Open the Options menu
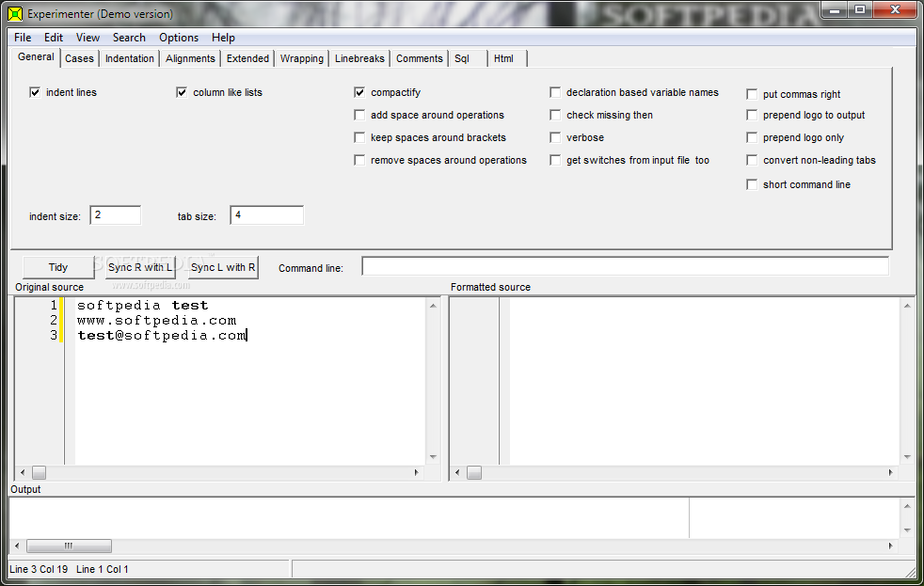924x586 pixels. coord(179,37)
